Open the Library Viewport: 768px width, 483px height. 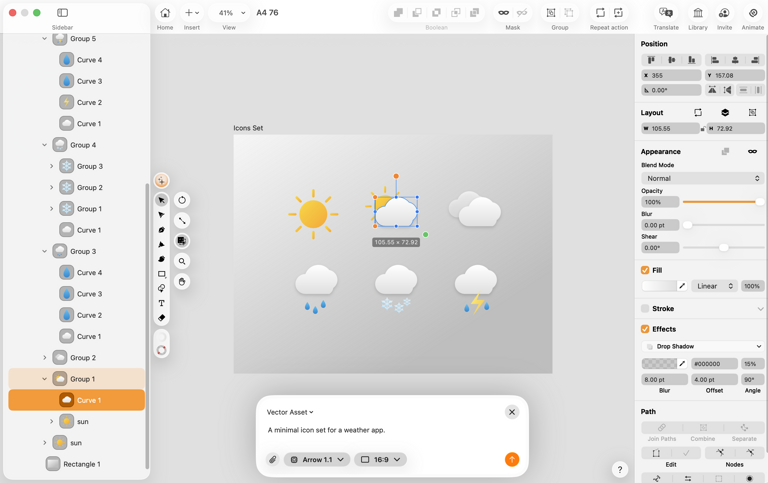[x=698, y=13]
